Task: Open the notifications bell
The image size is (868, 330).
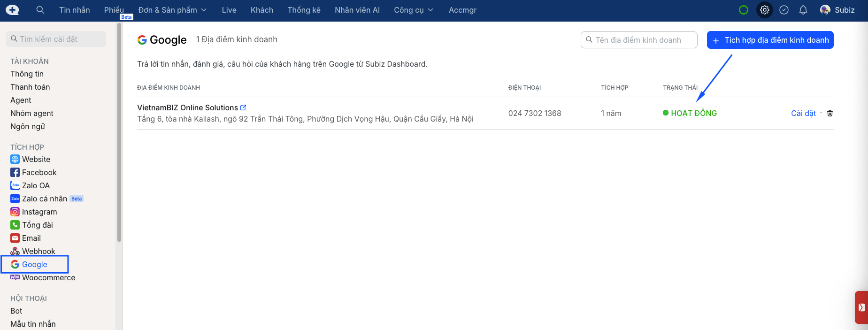Action: 803,10
